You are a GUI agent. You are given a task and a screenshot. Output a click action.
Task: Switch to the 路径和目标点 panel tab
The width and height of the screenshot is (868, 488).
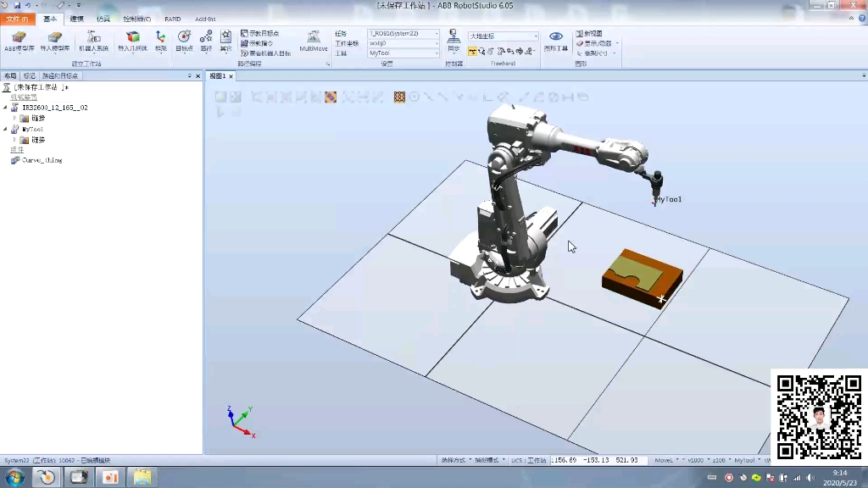[x=59, y=76]
